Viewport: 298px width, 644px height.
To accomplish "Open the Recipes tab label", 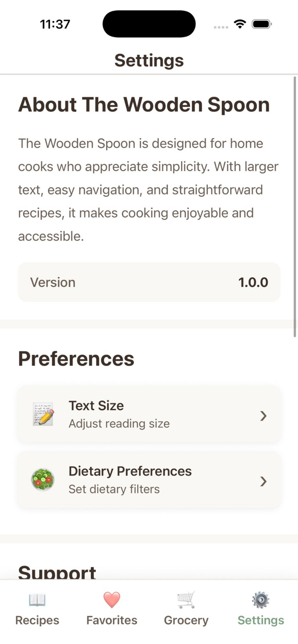I will [x=37, y=620].
